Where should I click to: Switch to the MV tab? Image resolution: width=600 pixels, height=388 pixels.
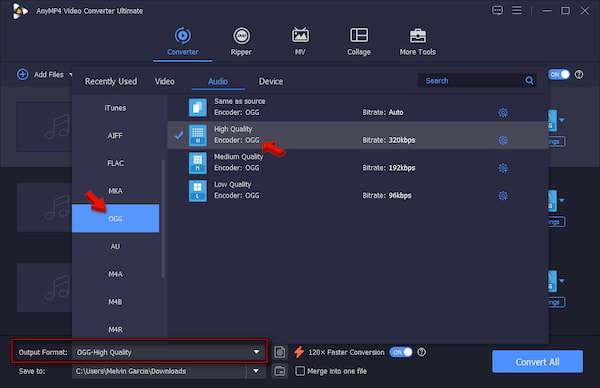click(x=300, y=42)
